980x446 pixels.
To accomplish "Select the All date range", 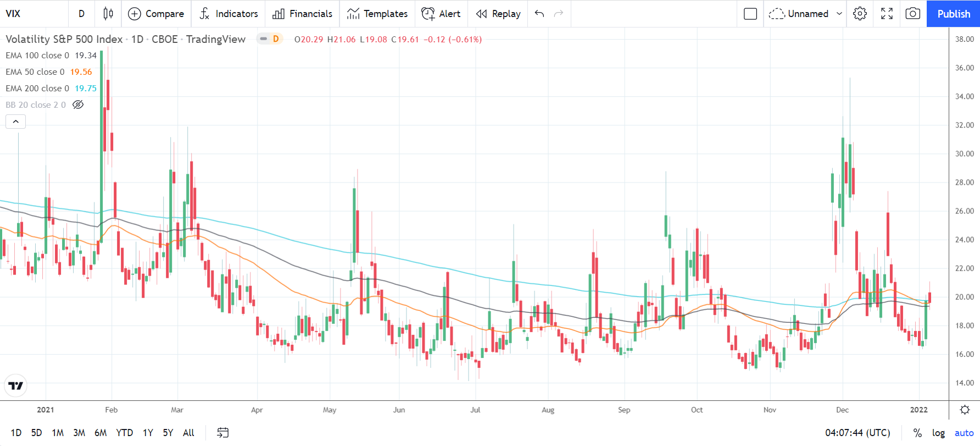I will click(188, 433).
